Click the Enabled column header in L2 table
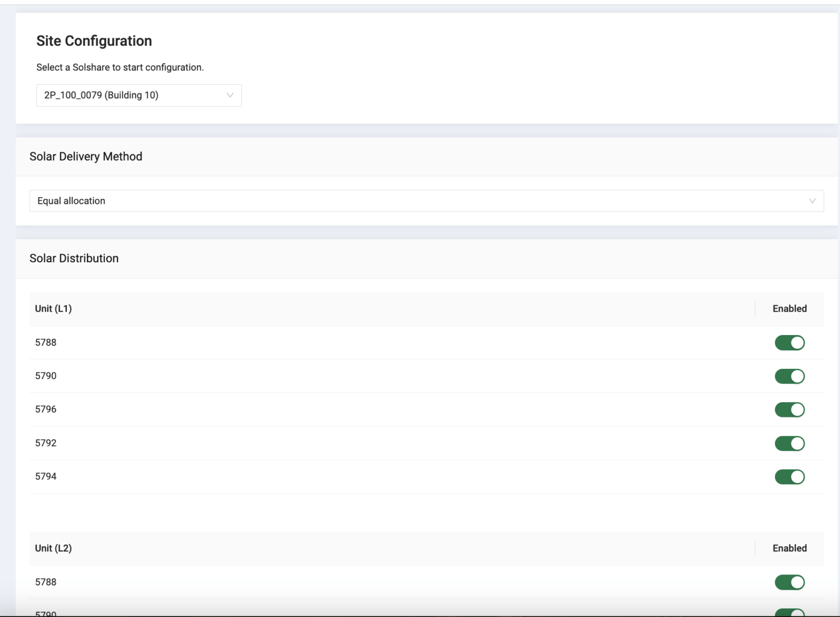The height and width of the screenshot is (617, 840). 789,548
